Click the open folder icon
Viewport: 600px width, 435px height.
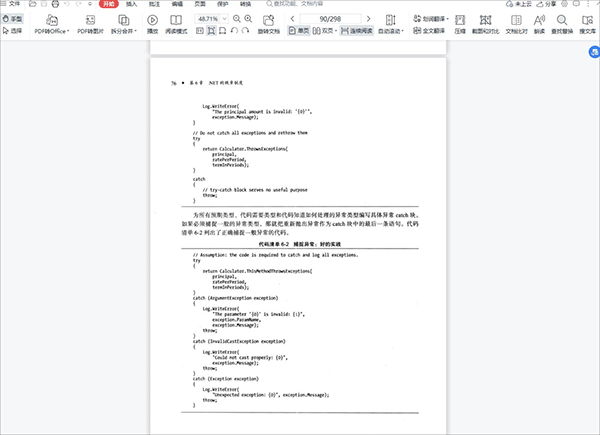33,4
